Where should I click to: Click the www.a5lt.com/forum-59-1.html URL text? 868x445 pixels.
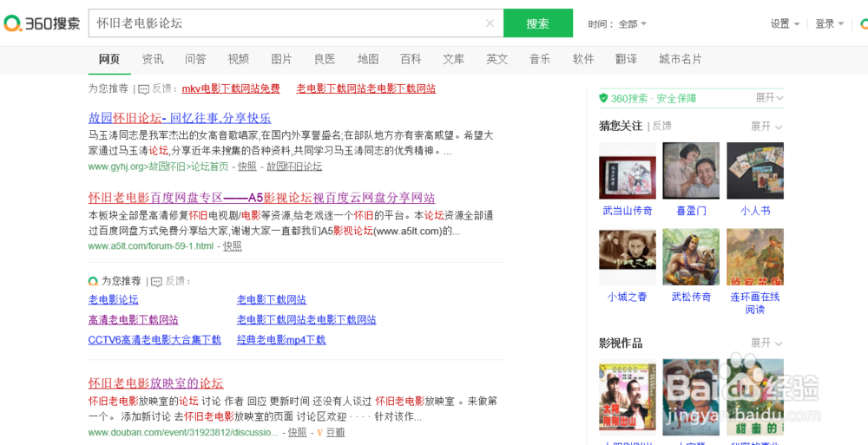[150, 246]
